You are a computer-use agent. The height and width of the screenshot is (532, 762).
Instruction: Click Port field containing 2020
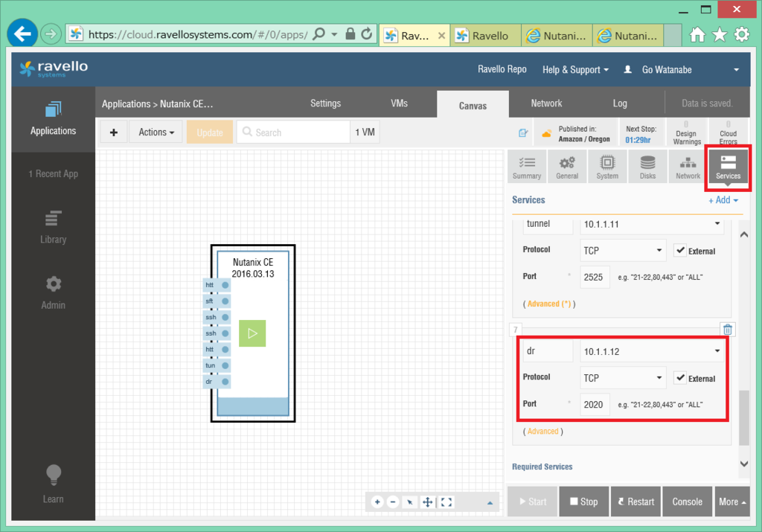click(x=595, y=404)
